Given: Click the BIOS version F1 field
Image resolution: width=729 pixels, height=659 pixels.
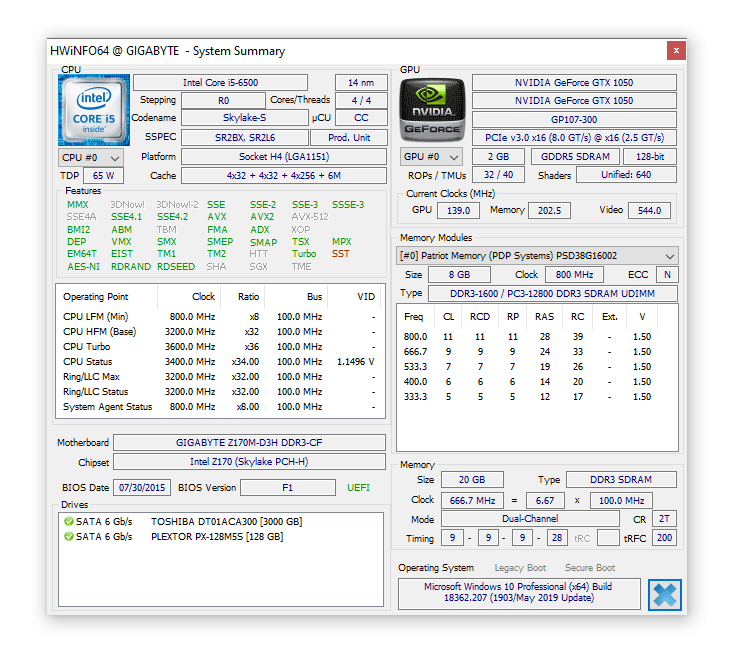Looking at the screenshot, I should click(287, 488).
